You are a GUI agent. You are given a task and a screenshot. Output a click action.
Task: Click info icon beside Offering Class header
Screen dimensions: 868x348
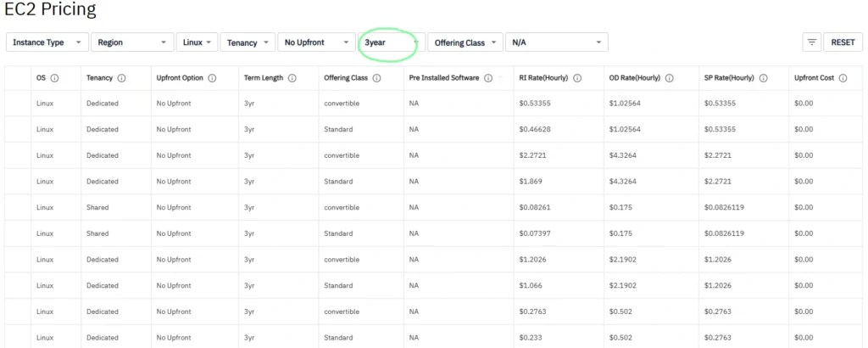coord(377,78)
